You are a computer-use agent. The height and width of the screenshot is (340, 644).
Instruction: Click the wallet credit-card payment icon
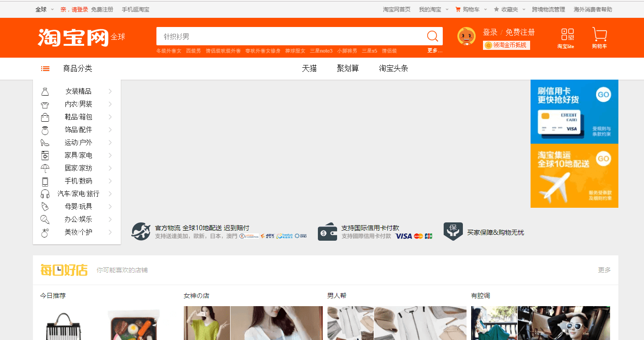click(x=327, y=232)
